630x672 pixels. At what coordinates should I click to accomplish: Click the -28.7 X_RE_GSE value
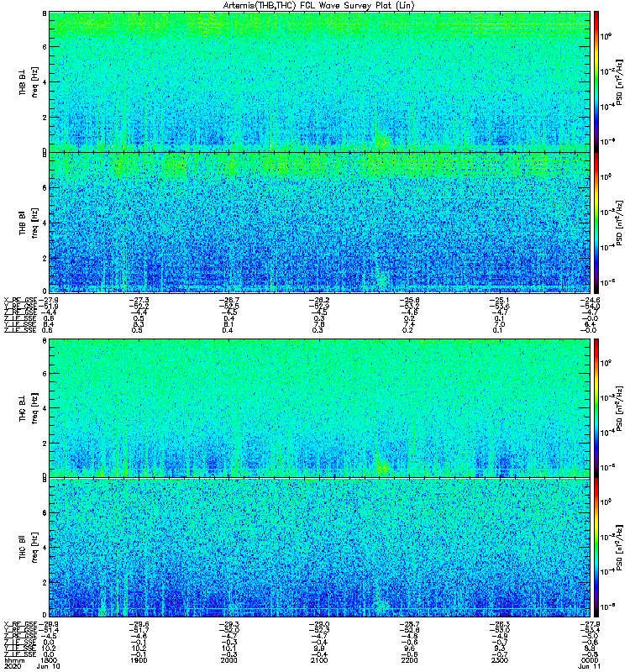point(409,624)
